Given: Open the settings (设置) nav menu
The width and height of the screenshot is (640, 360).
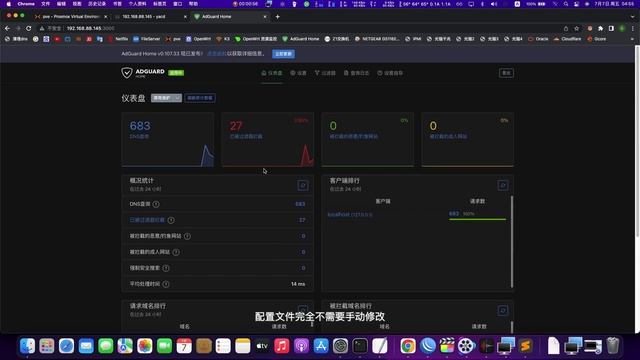Looking at the screenshot, I should [x=298, y=73].
